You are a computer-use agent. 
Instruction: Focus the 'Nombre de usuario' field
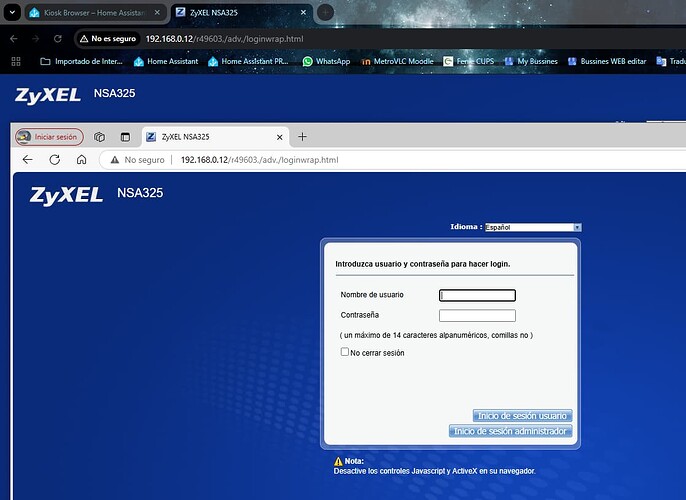(477, 295)
